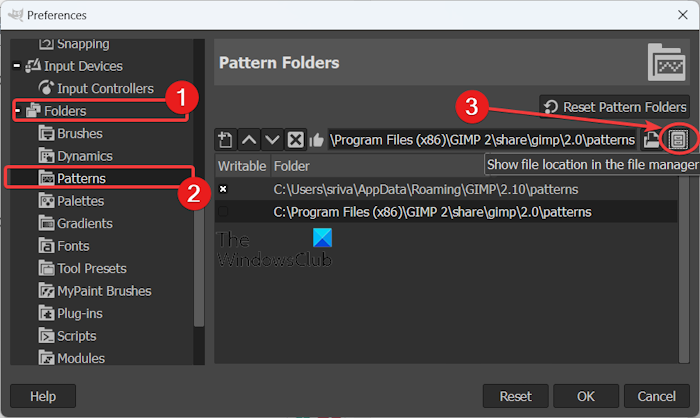
Task: Click the Reset button
Action: point(516,396)
